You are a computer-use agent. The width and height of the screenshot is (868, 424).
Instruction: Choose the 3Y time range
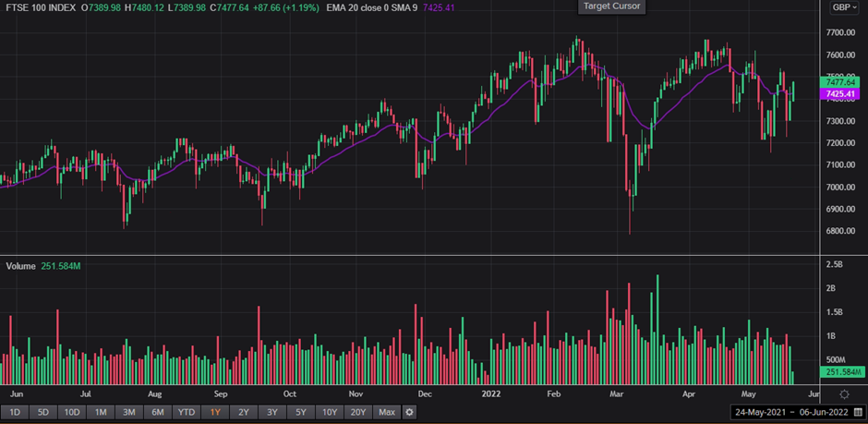271,412
